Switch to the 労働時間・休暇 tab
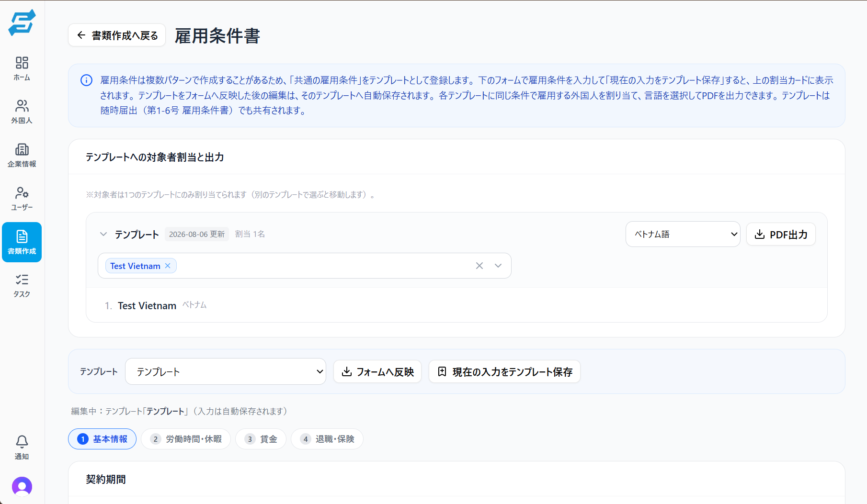The image size is (867, 504). coord(186,439)
